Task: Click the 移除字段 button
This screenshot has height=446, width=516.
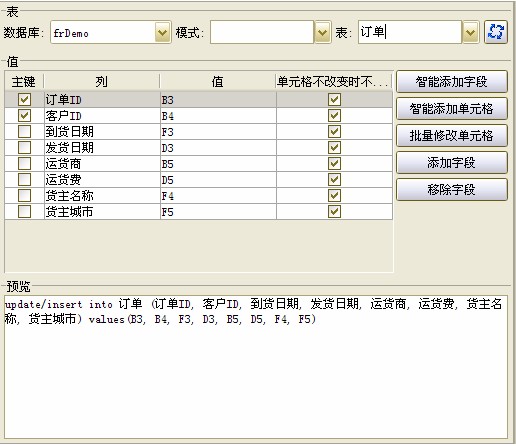Action: coord(452,190)
